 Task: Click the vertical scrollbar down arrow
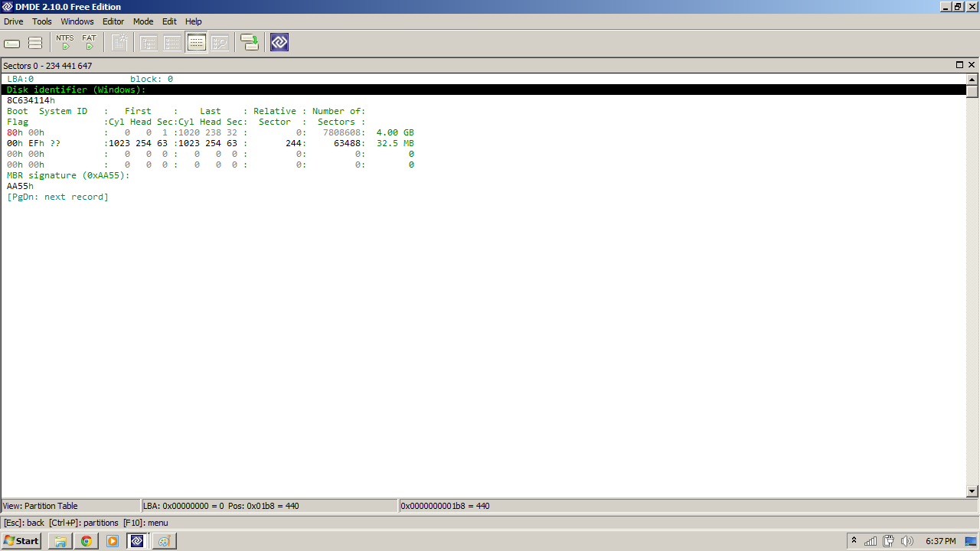[x=972, y=491]
